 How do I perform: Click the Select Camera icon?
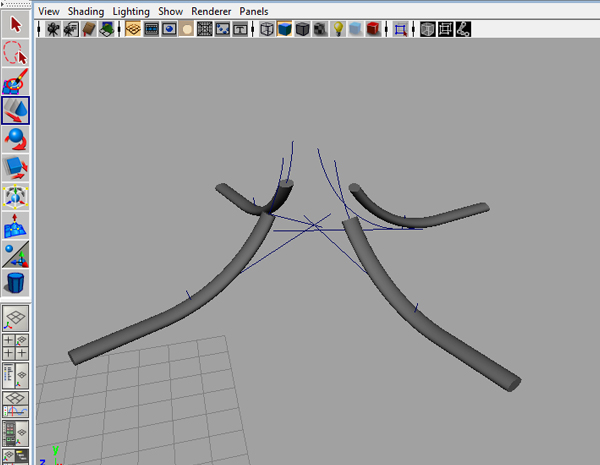coord(52,29)
